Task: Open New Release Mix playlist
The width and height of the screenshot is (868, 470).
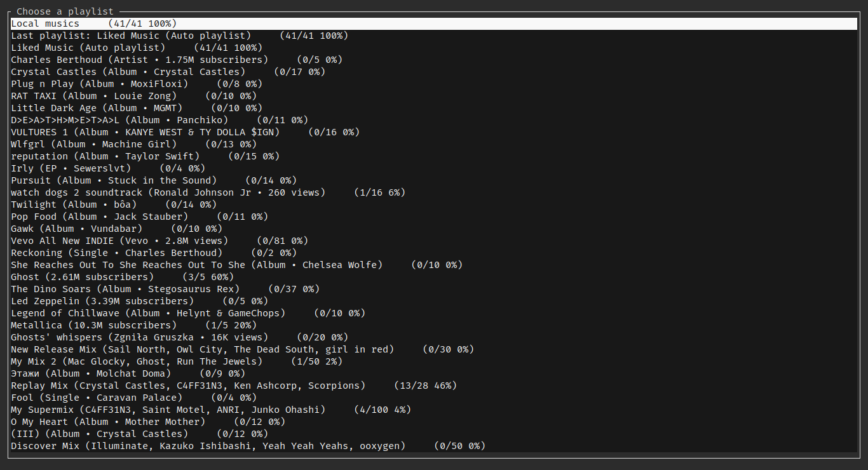Action: [434, 349]
